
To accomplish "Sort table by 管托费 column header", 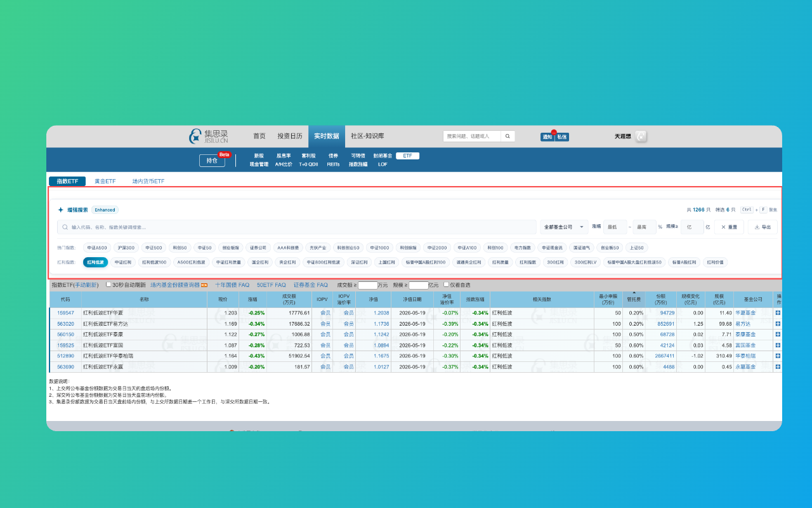I will point(634,298).
